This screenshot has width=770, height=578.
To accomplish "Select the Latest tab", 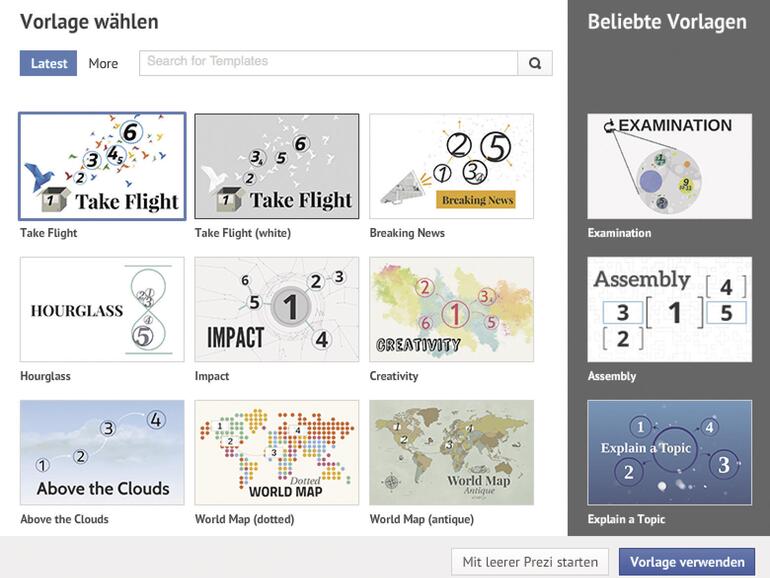I will [48, 63].
